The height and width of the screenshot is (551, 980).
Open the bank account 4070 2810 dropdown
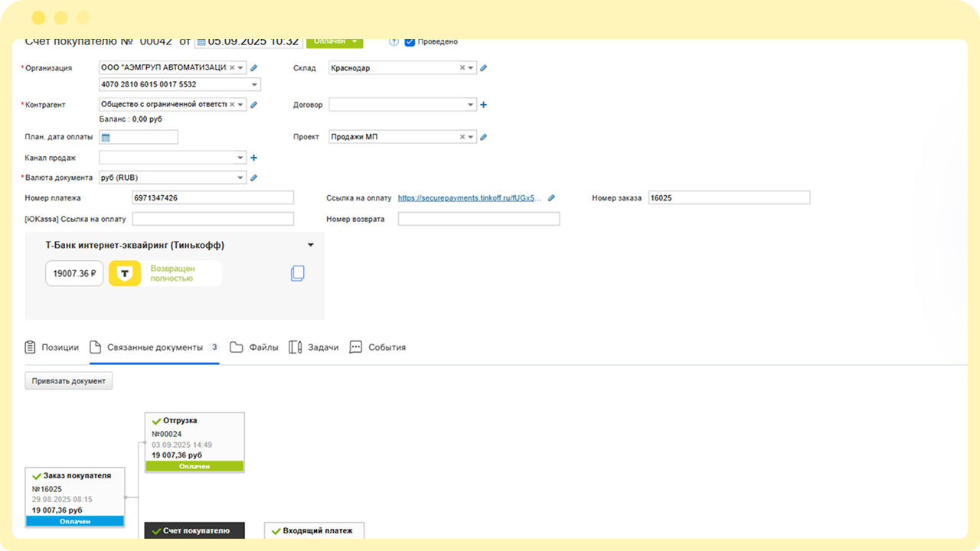pyautogui.click(x=255, y=84)
